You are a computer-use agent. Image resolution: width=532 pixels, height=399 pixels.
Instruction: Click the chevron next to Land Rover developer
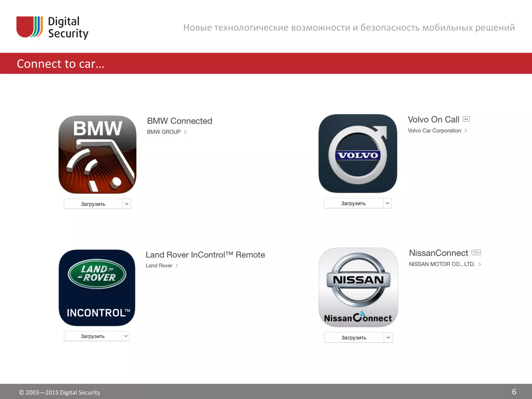pyautogui.click(x=177, y=265)
